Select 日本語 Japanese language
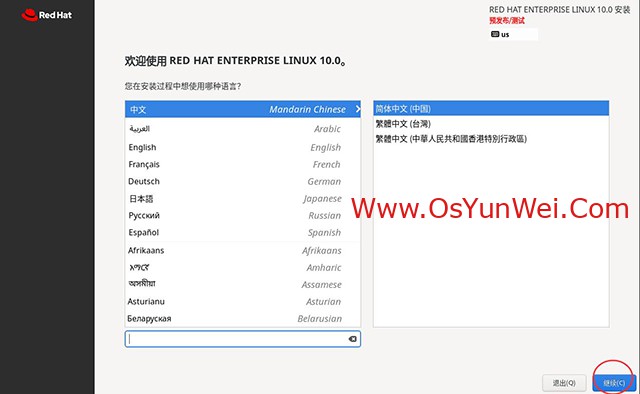 (243, 199)
